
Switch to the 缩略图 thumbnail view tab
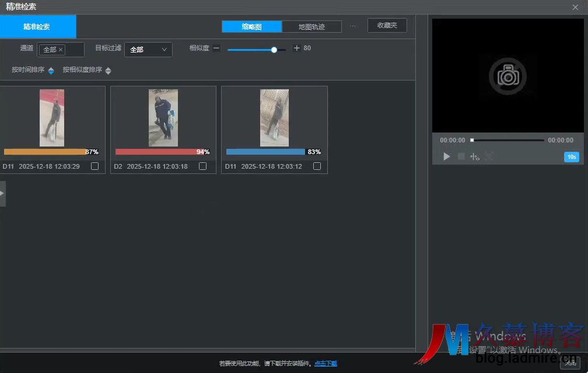(251, 27)
